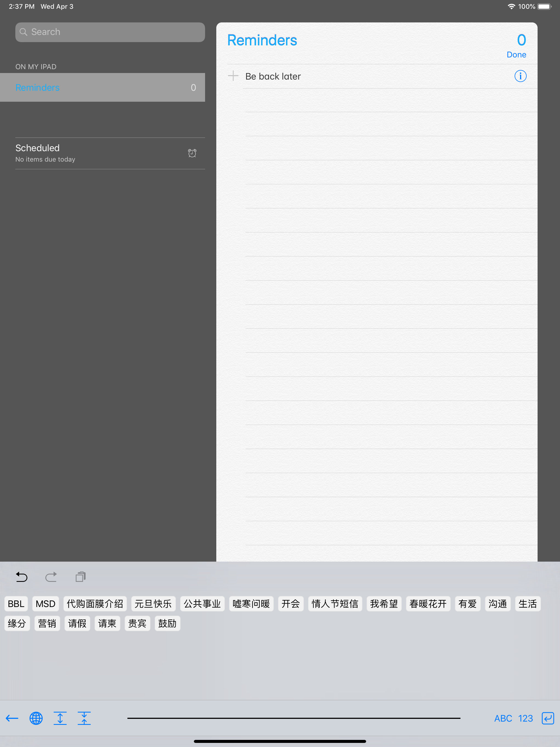560x747 pixels.
Task: Tap the redo arrow icon
Action: pos(51,577)
